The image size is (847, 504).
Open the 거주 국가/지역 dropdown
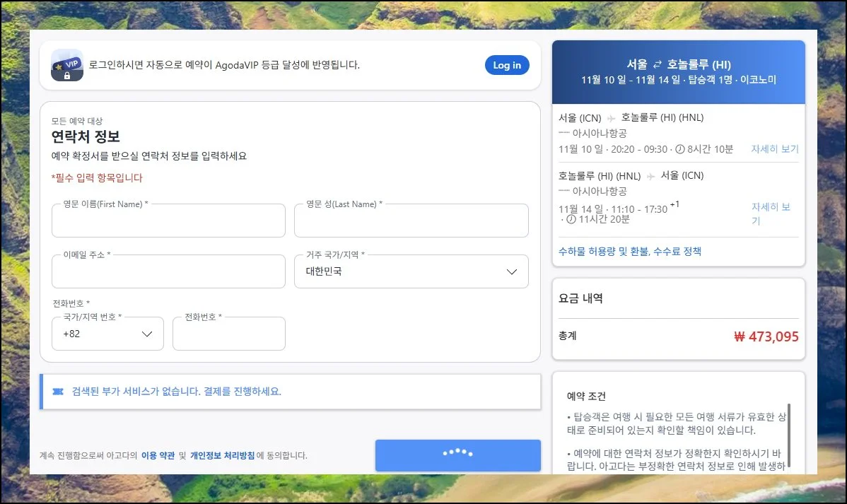coord(411,271)
